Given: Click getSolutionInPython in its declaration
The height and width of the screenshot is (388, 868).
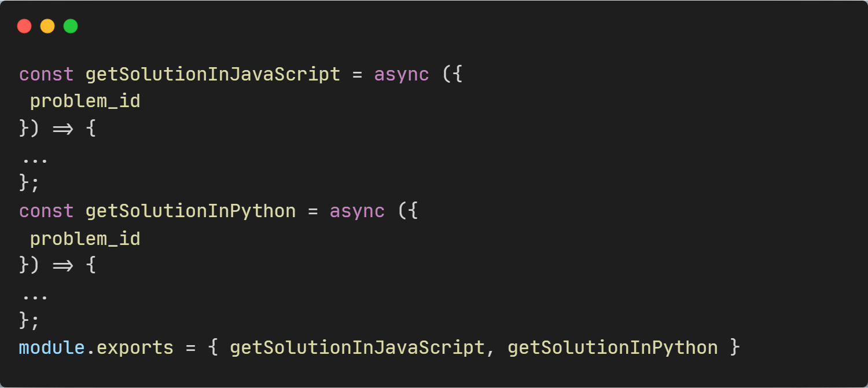Looking at the screenshot, I should point(191,211).
